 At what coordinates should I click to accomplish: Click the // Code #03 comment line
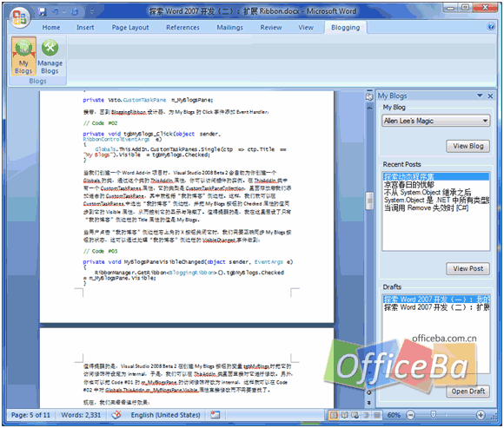(100, 251)
